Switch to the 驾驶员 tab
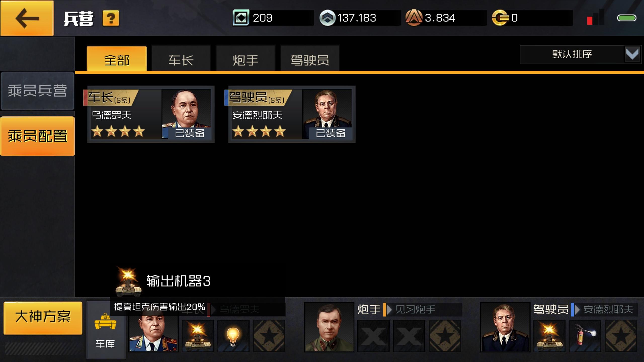Viewport: 644px width, 362px height. tap(310, 59)
